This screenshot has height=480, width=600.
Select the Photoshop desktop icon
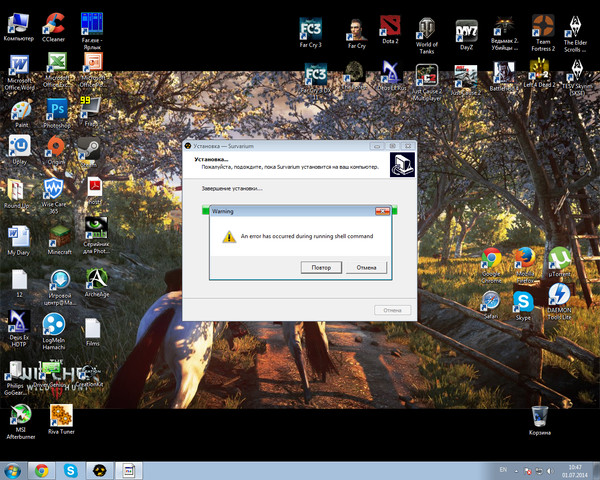tap(57, 113)
